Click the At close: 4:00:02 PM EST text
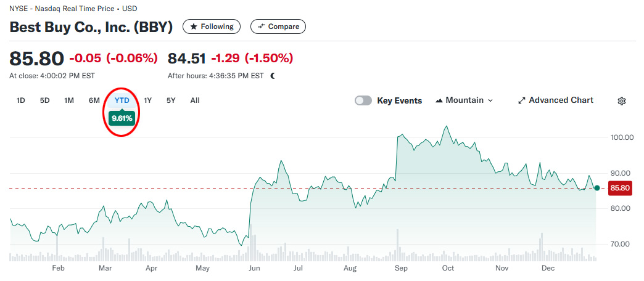This screenshot has width=644, height=281. [52, 76]
